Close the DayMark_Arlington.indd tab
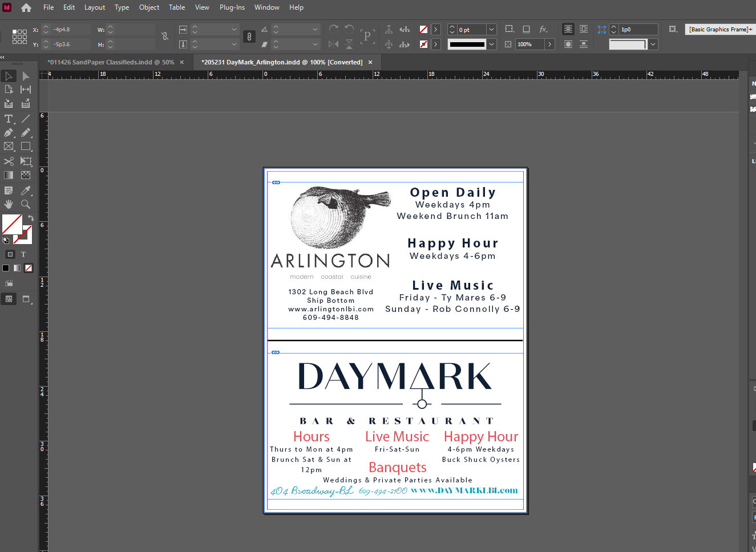The image size is (756, 552). click(370, 62)
